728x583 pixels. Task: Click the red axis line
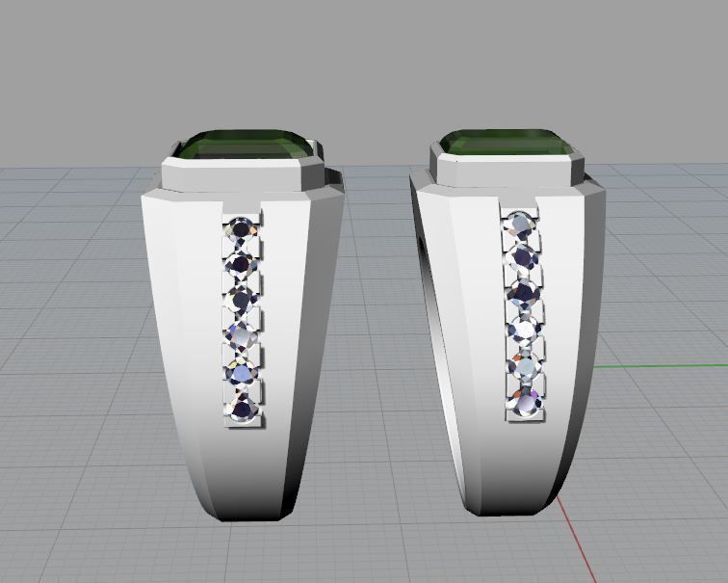576,539
